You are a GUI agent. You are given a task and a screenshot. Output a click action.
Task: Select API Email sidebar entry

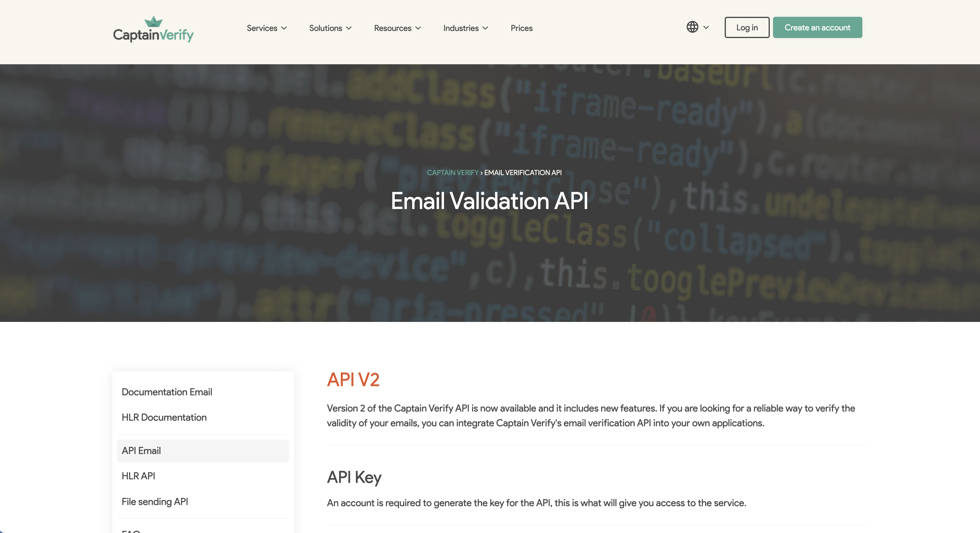[x=203, y=451]
